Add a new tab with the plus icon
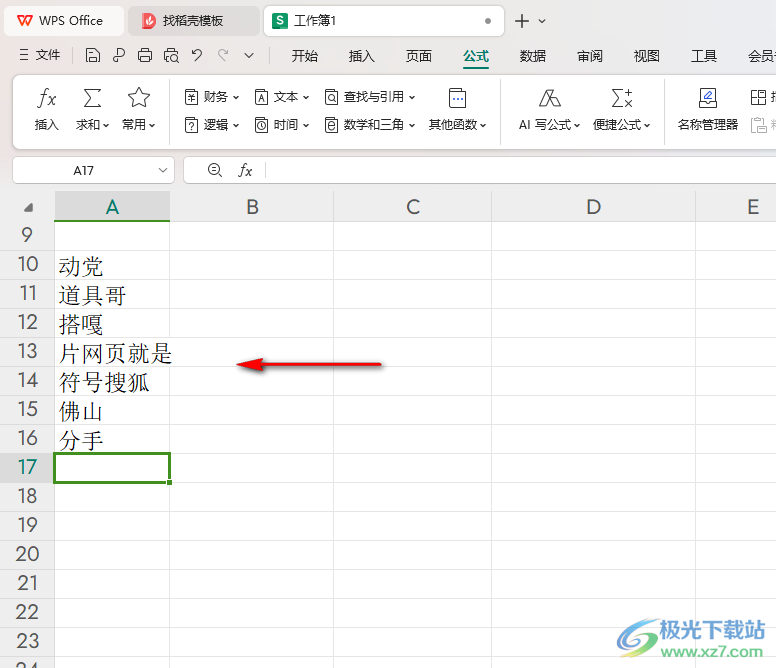 pyautogui.click(x=522, y=21)
